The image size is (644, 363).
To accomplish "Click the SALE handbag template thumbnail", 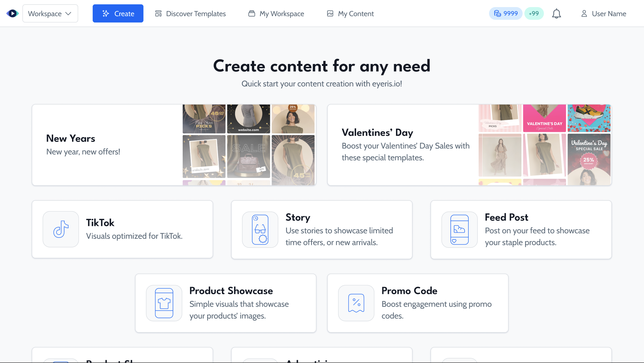I will (x=248, y=156).
